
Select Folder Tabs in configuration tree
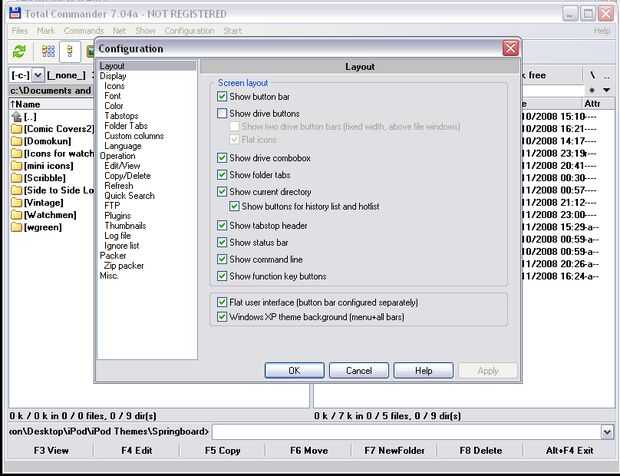coord(126,126)
